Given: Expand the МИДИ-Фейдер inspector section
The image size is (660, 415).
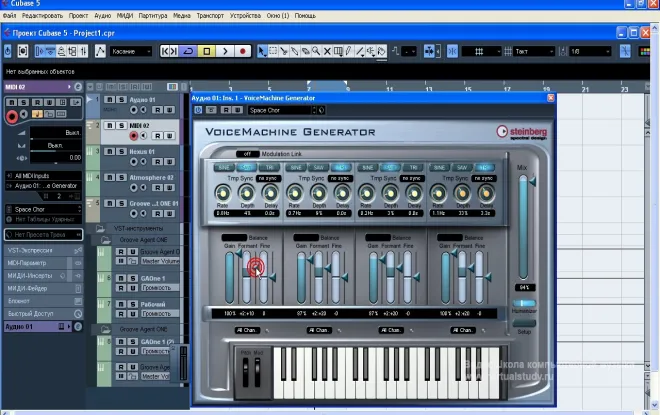Looking at the screenshot, I should pos(43,288).
